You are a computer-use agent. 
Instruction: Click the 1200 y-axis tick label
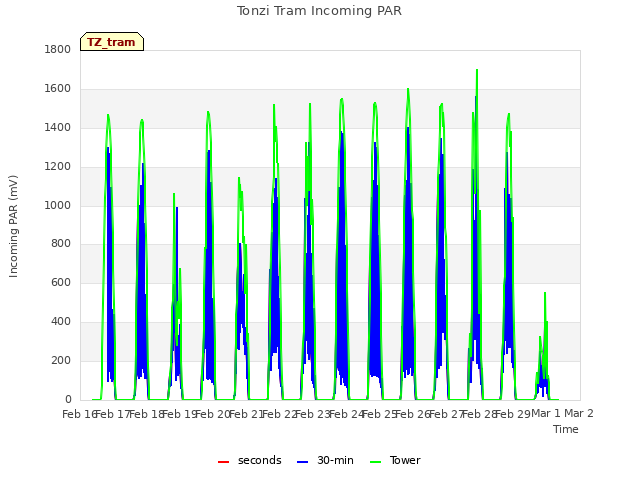[x=58, y=167]
